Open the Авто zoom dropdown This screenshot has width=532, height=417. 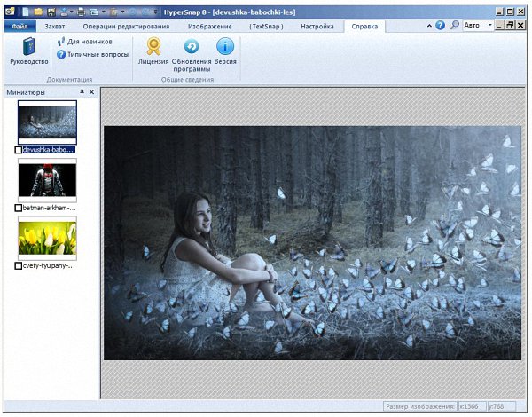point(489,26)
